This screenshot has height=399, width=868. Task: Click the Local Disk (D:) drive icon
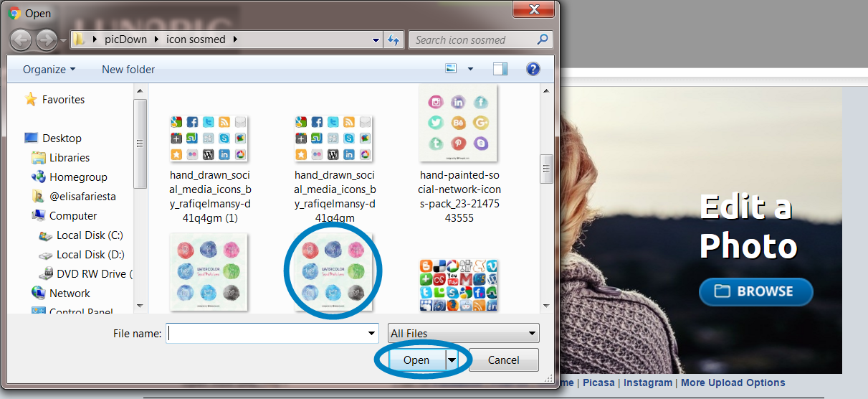tap(45, 255)
